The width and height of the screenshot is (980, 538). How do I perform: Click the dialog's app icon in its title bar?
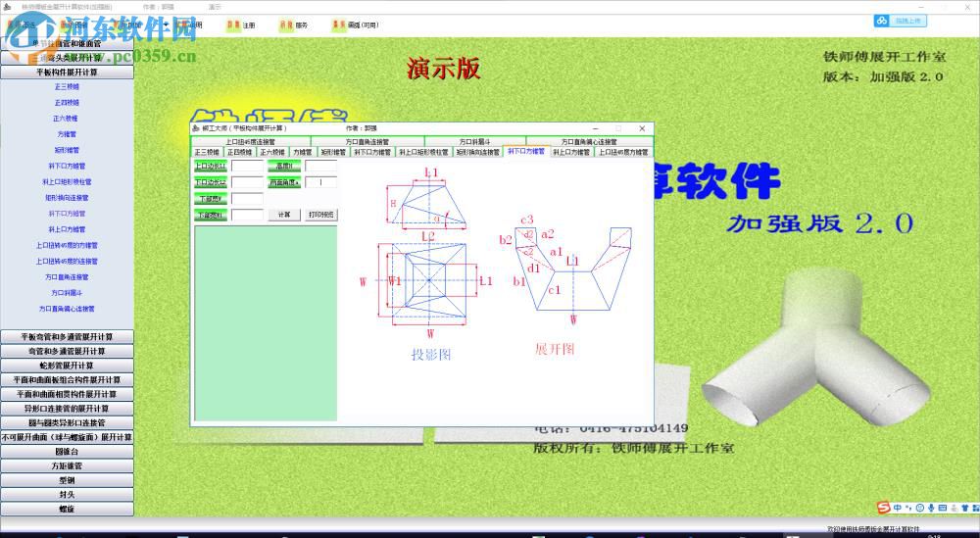(196, 128)
